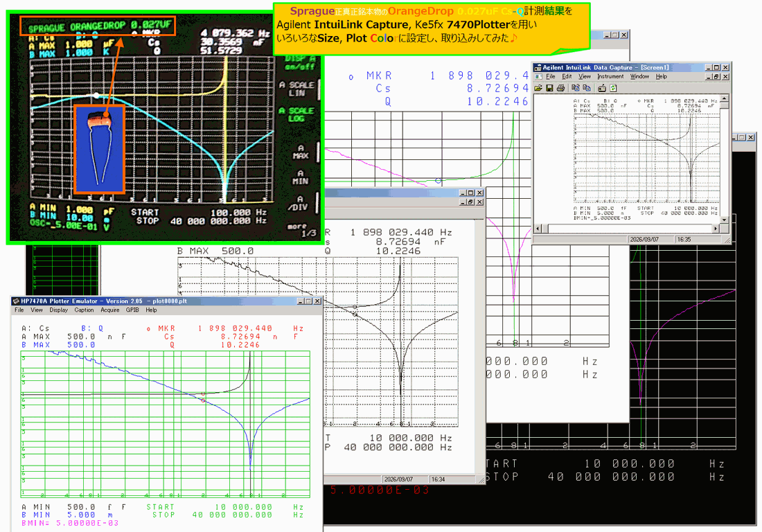This screenshot has height=532, width=762.
Task: Click the SPRAGUE ORANGEDROP 0.027UF title text
Action: pos(100,25)
